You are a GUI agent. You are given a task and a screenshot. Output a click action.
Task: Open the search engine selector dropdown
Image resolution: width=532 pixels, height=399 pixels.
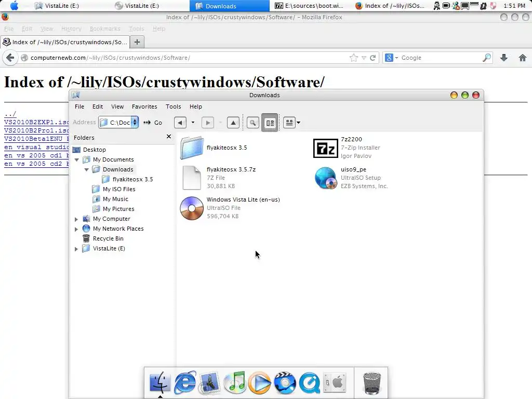392,58
